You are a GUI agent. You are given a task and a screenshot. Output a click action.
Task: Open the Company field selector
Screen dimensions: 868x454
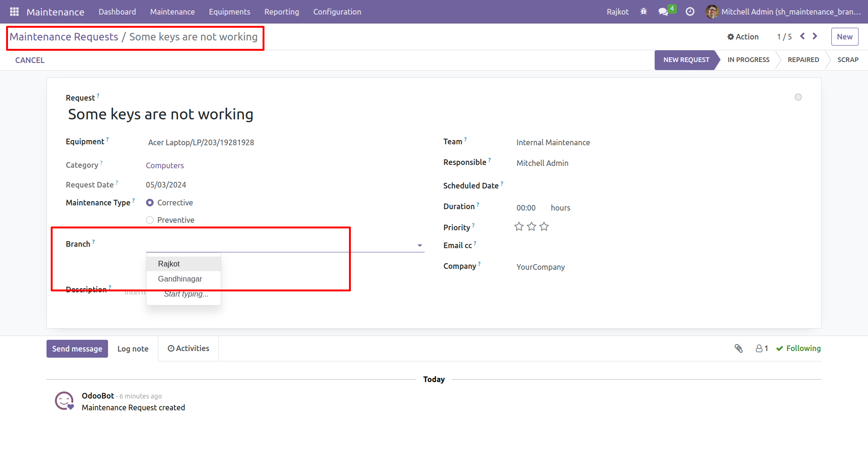(658, 267)
